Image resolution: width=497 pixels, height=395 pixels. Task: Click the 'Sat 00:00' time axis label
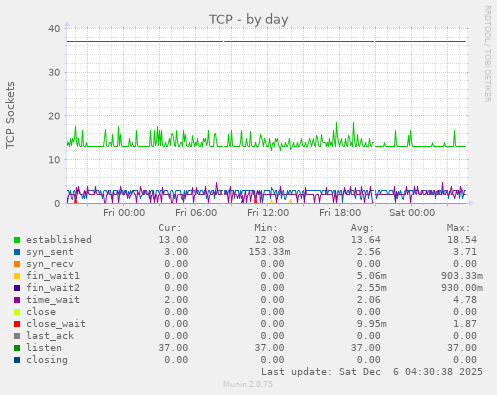click(412, 213)
